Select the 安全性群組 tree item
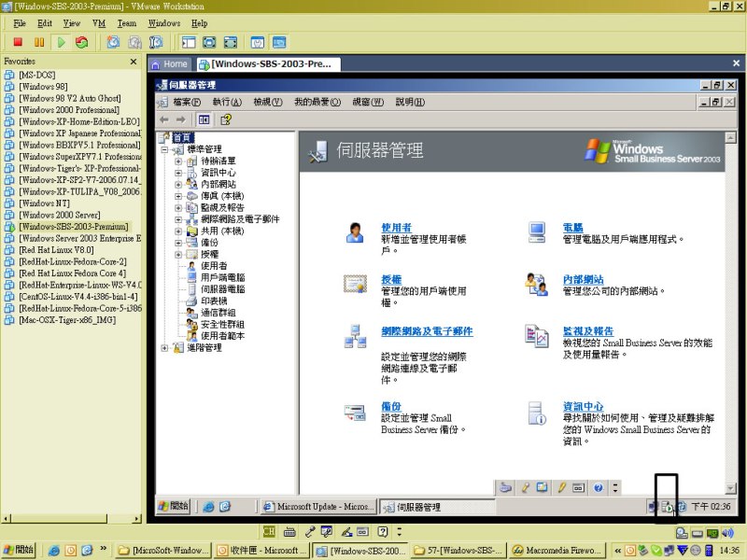The image size is (747, 560). (x=222, y=325)
